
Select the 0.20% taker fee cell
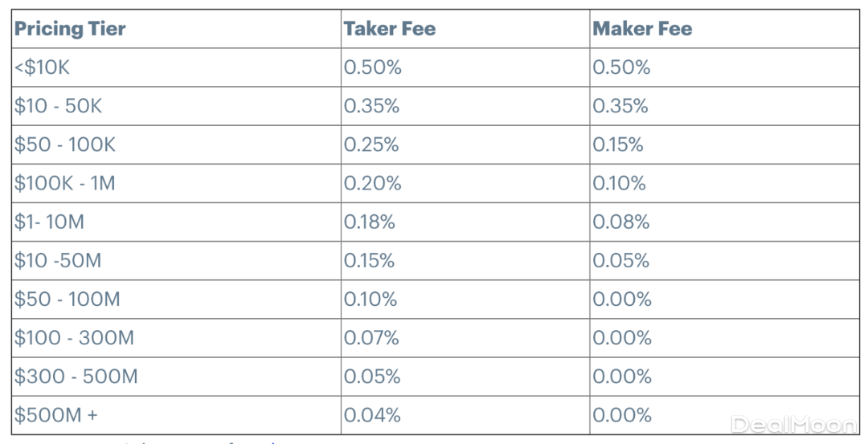pos(372,183)
